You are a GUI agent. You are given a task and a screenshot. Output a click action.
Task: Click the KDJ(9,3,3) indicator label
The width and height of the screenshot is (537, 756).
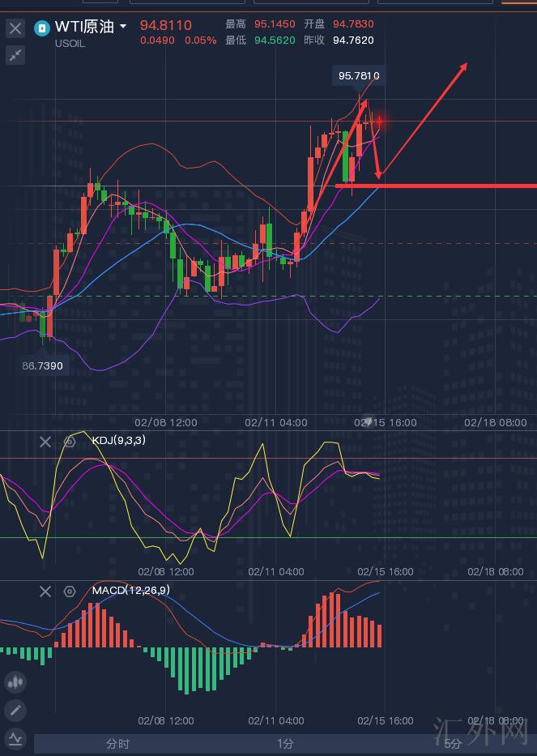click(118, 440)
